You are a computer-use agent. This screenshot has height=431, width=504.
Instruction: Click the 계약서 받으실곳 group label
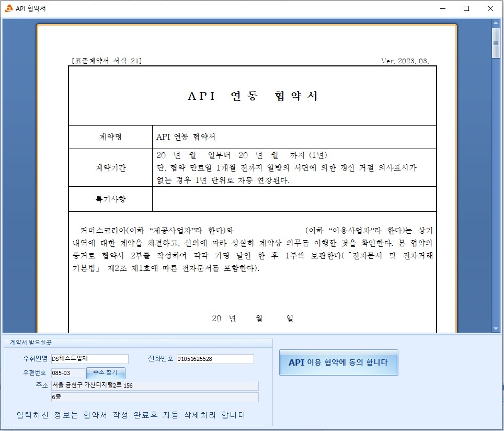click(30, 343)
